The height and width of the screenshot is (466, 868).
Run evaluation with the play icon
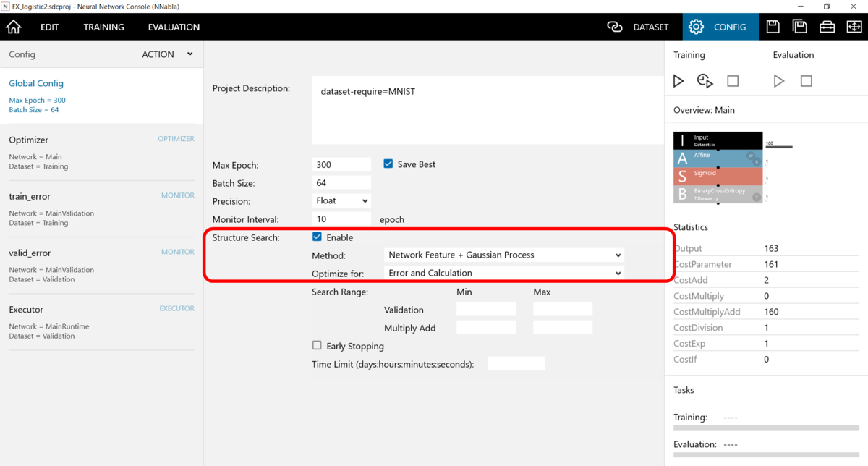coord(779,81)
